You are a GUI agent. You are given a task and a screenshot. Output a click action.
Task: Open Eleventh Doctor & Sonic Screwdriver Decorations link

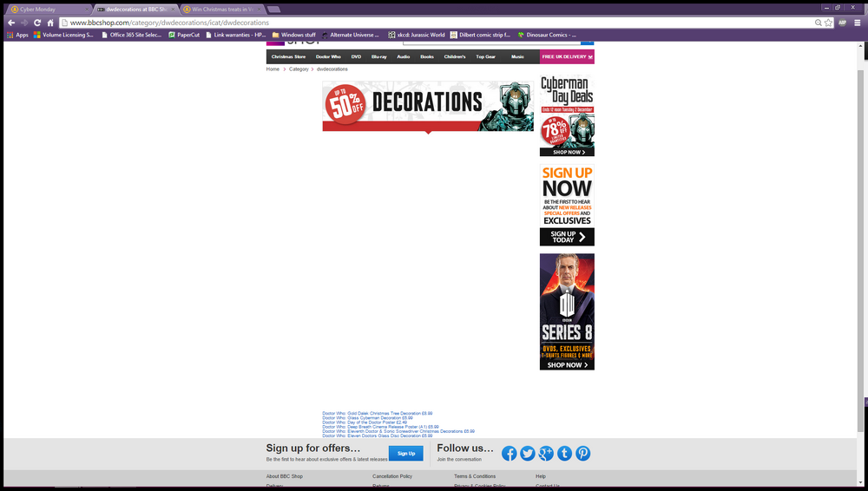398,431
